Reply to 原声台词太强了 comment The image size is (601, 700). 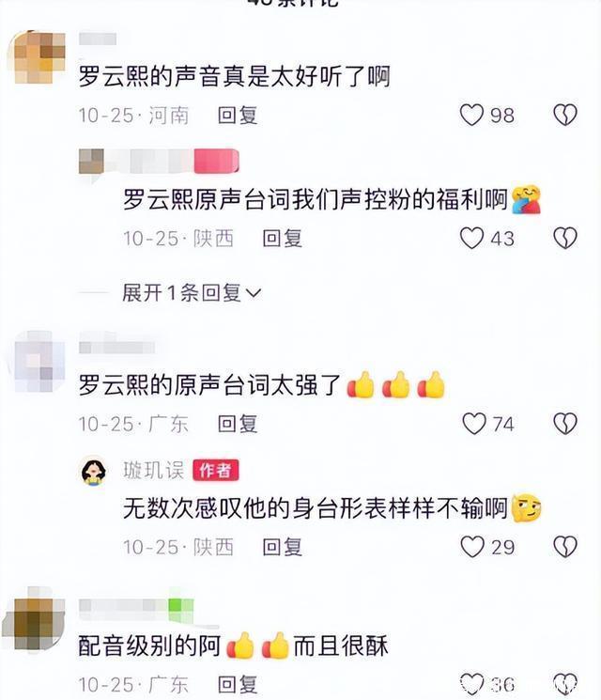click(238, 424)
